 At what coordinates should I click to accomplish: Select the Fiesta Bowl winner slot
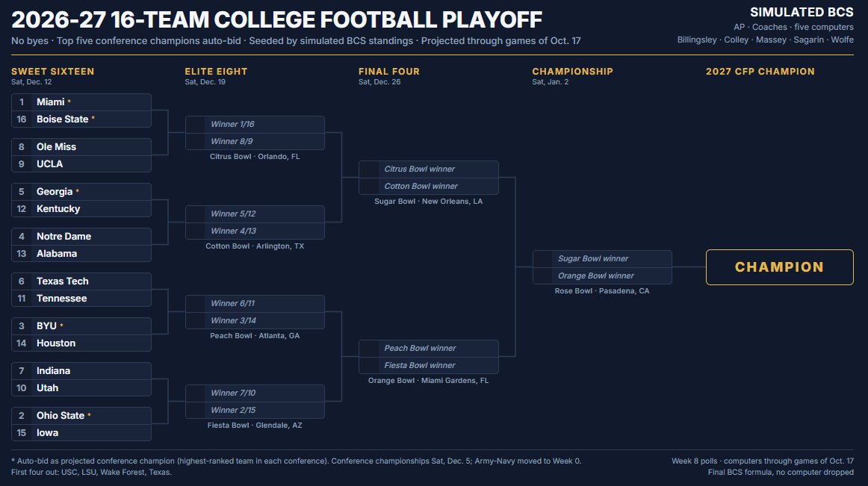pyautogui.click(x=429, y=365)
